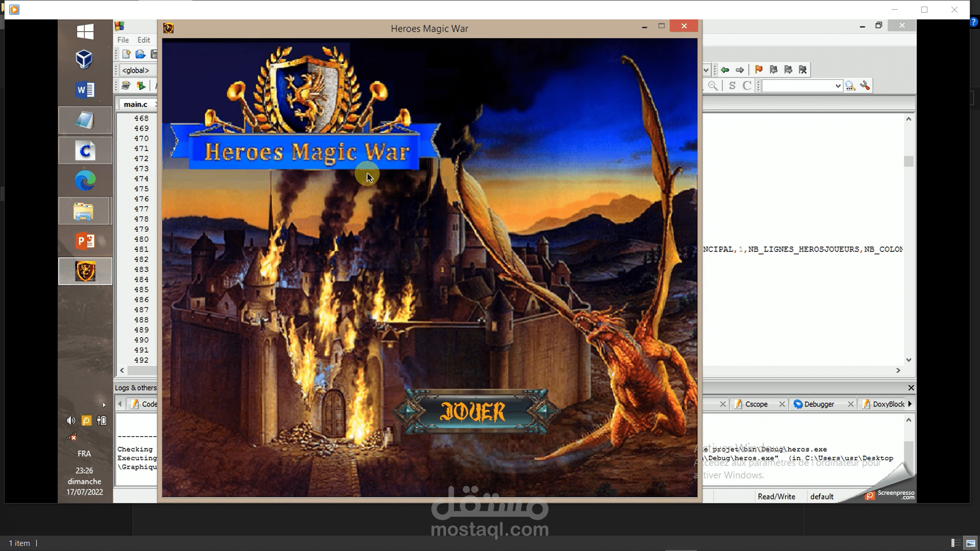
Task: Click the Code::Blocks logo icon in title bar
Action: click(119, 26)
